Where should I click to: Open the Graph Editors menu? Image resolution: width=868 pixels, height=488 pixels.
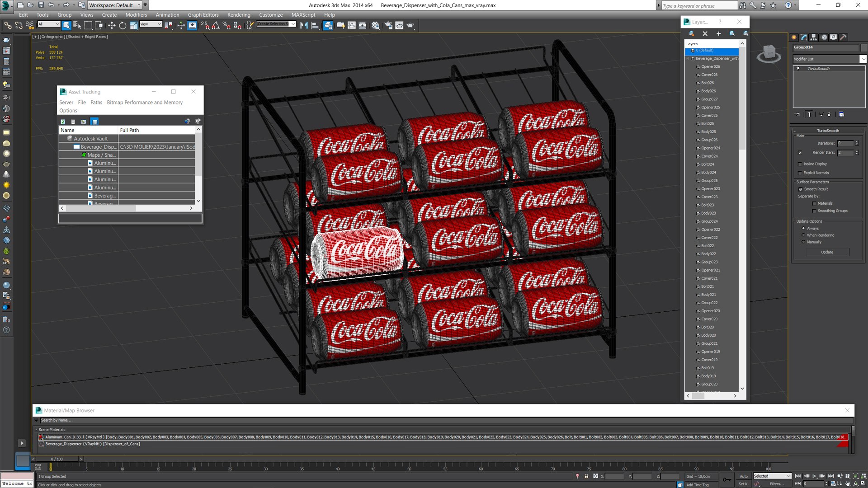[203, 15]
